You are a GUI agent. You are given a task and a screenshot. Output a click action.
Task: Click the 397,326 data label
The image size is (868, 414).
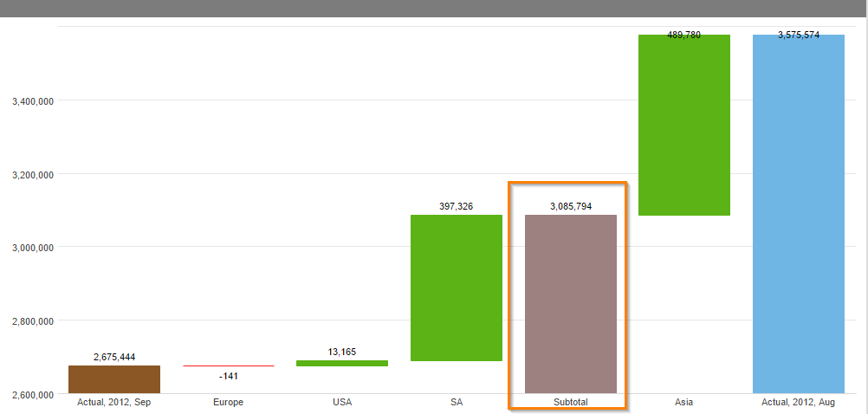[x=457, y=206]
